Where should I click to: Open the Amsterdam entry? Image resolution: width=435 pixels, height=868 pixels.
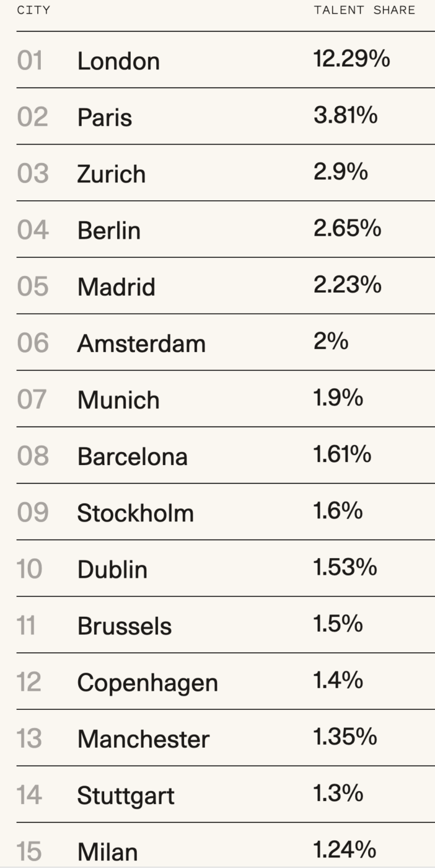click(x=141, y=343)
